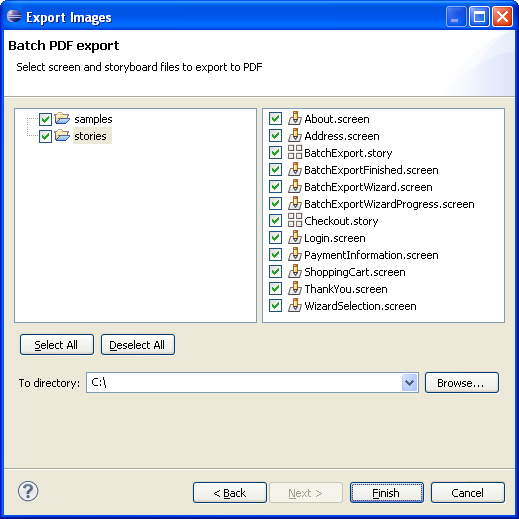
Task: Focus the To directory text field
Action: [244, 383]
